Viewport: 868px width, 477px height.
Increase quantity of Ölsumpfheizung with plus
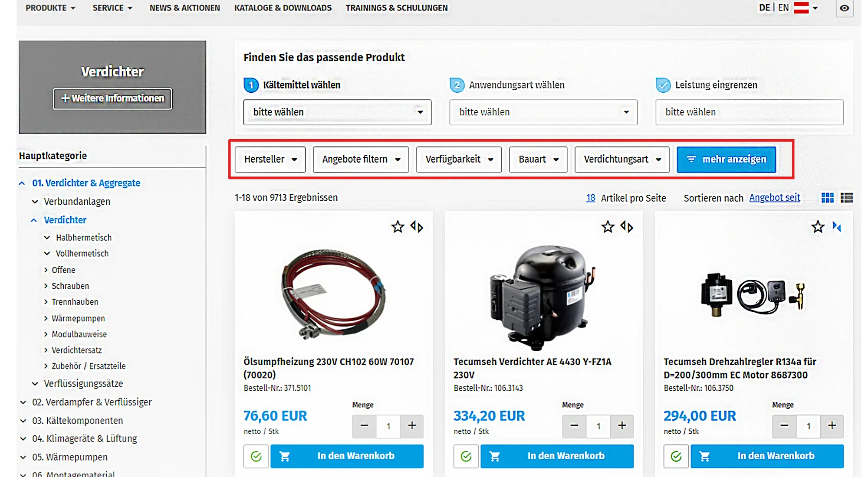click(412, 426)
